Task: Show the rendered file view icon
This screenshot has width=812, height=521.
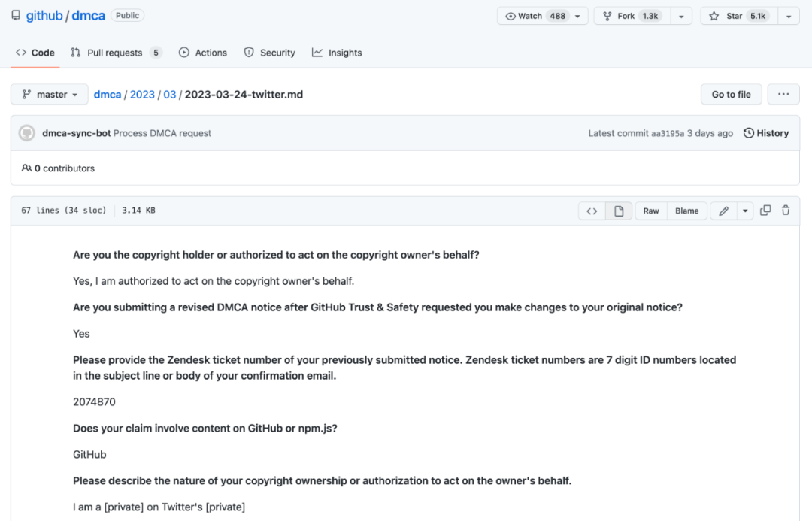Action: point(619,211)
